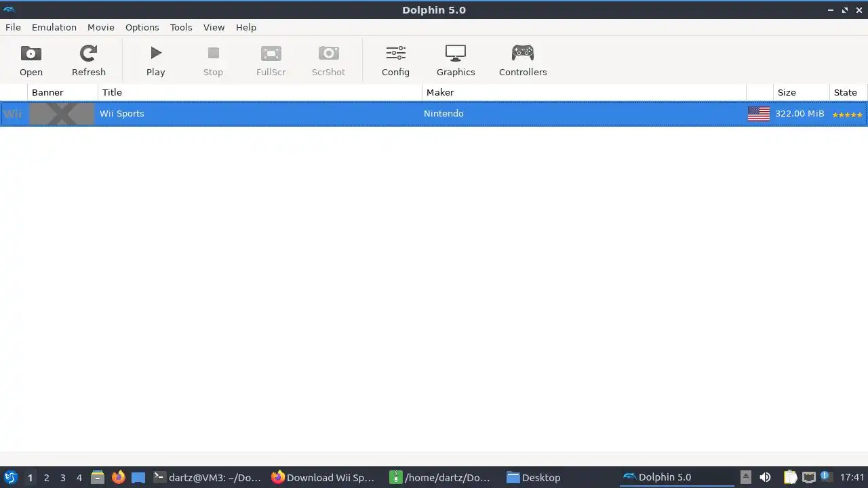Sort by the Banner column header
The width and height of the screenshot is (868, 488).
click(62, 92)
